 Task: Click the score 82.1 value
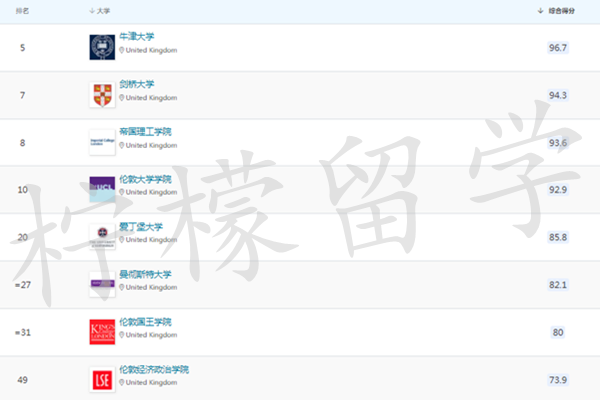(558, 285)
